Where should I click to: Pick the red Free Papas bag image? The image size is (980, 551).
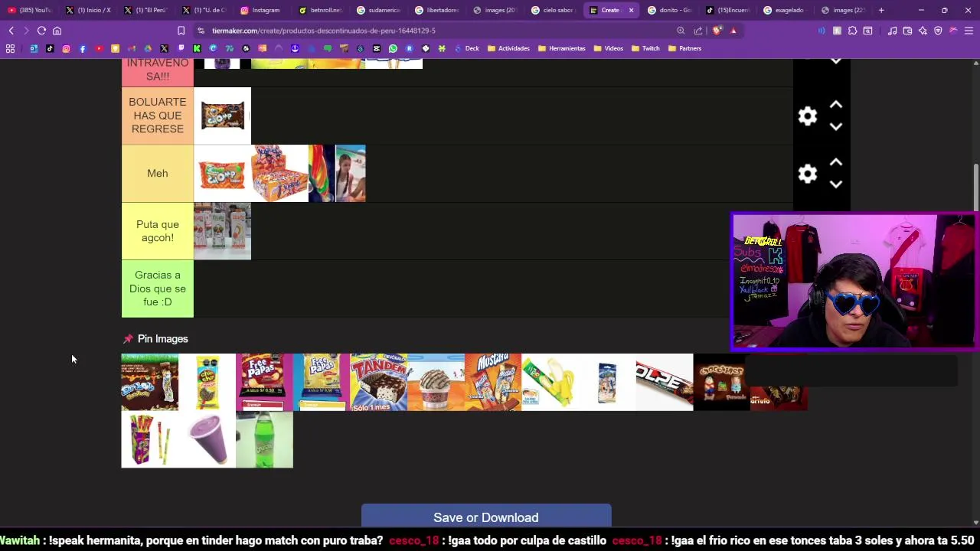click(264, 382)
